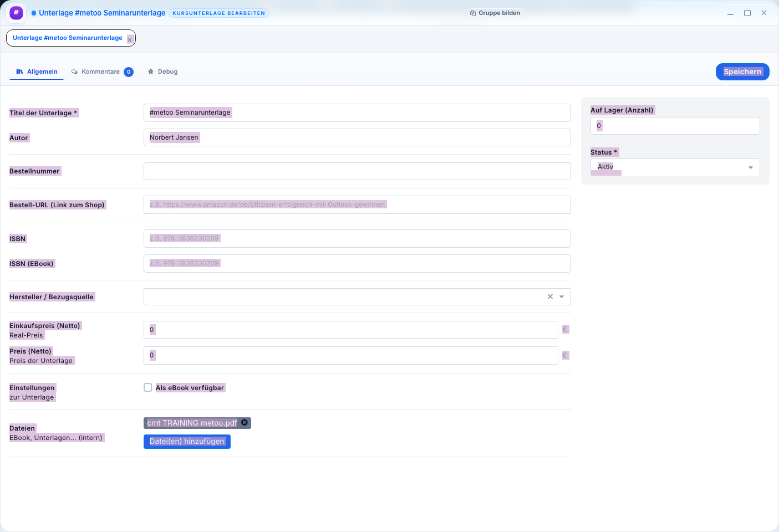Click the Auf Lager (Anzahl) field

click(x=675, y=126)
